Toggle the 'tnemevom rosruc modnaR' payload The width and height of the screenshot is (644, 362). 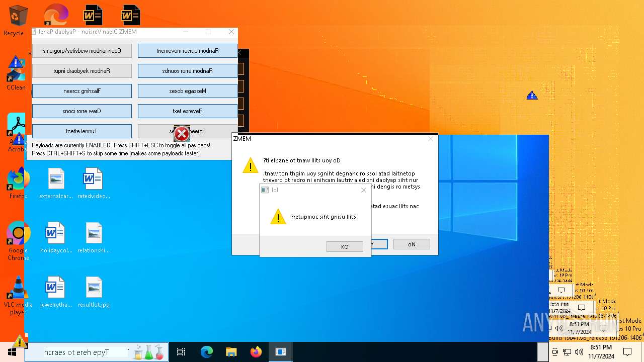pos(188,51)
